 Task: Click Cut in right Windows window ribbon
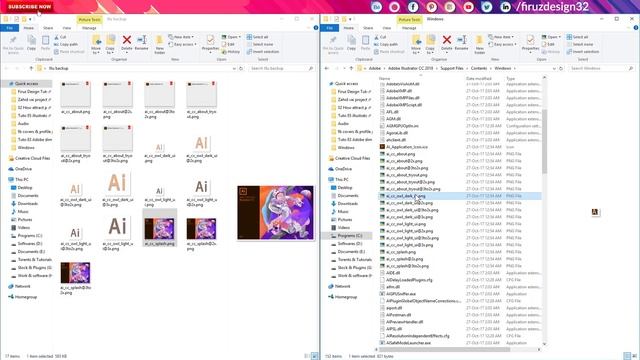click(380, 37)
